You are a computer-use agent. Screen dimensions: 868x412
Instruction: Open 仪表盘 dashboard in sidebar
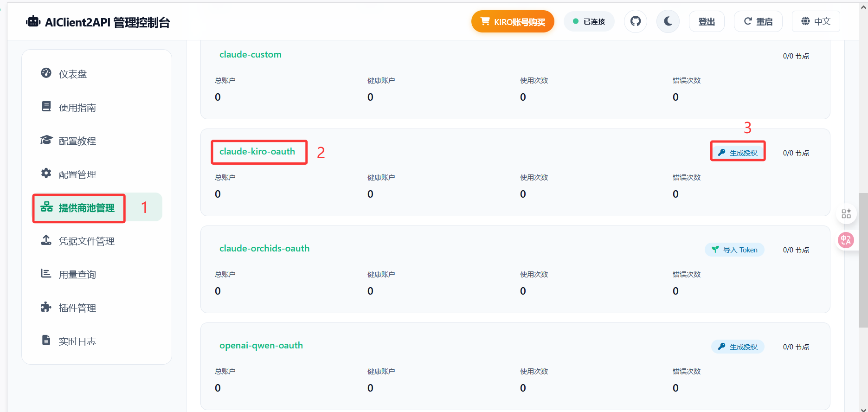pos(97,74)
